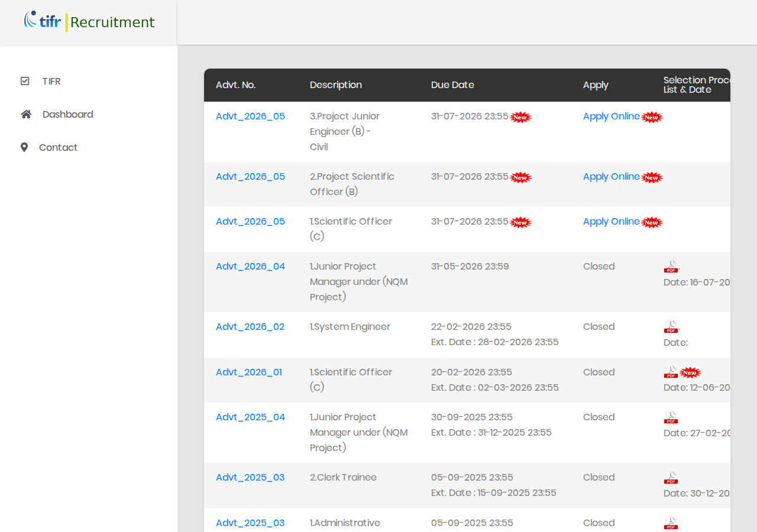Click 'Ext. Date : 02-03-2026 23:55' text

click(x=495, y=388)
